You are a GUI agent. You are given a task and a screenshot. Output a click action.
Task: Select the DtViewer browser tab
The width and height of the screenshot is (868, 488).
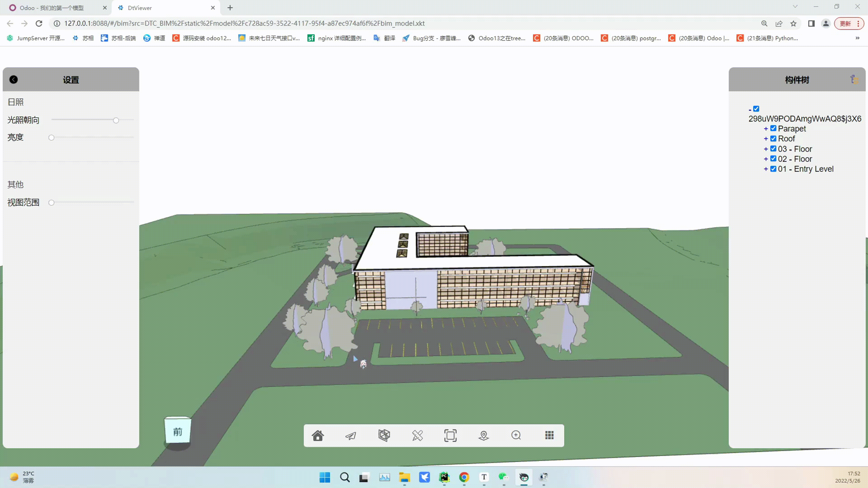pyautogui.click(x=139, y=8)
